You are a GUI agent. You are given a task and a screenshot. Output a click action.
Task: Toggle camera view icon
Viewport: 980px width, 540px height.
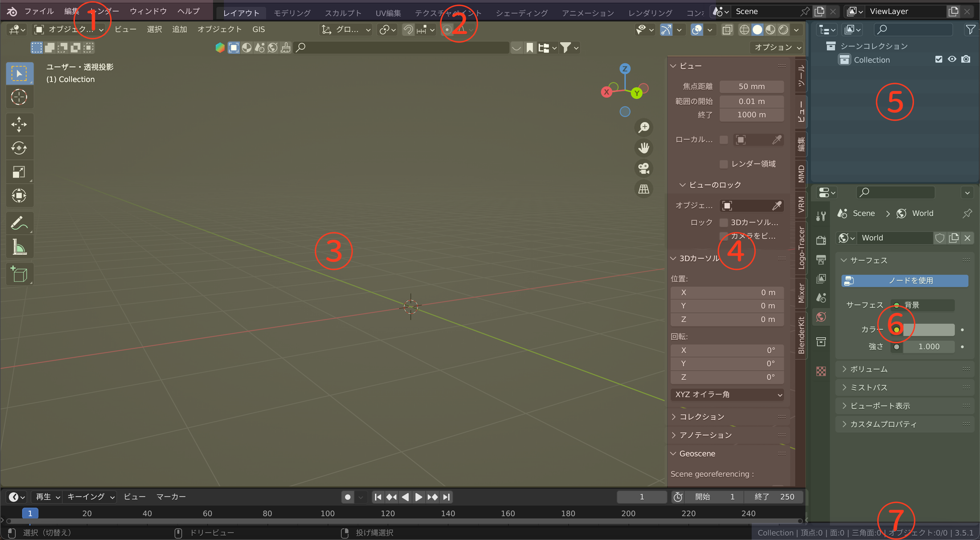click(x=644, y=168)
